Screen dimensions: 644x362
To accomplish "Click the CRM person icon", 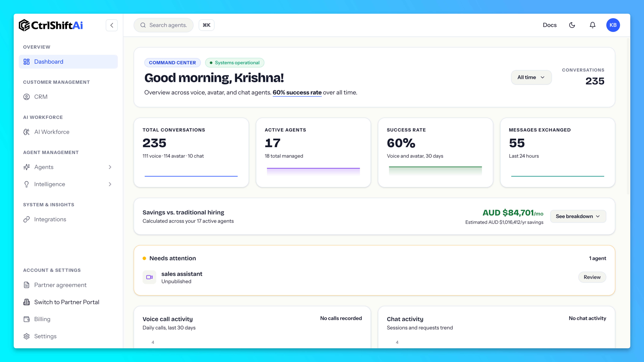I will [27, 97].
